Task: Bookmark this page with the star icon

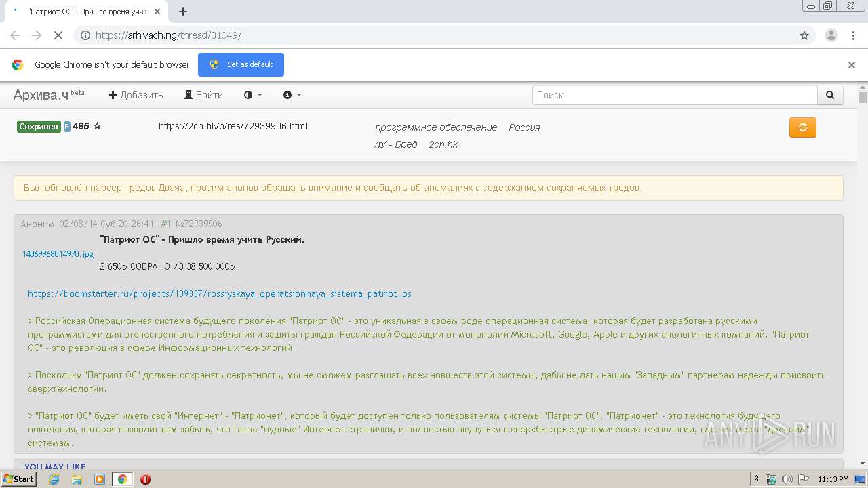Action: (804, 35)
